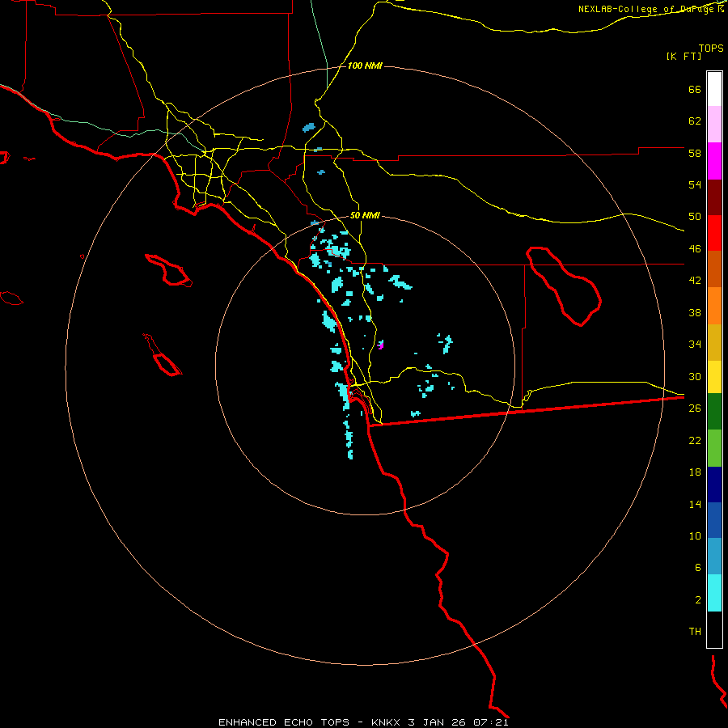The width and height of the screenshot is (728, 728).
Task: Click the '50 NMI' range ring label
Action: coord(365,215)
